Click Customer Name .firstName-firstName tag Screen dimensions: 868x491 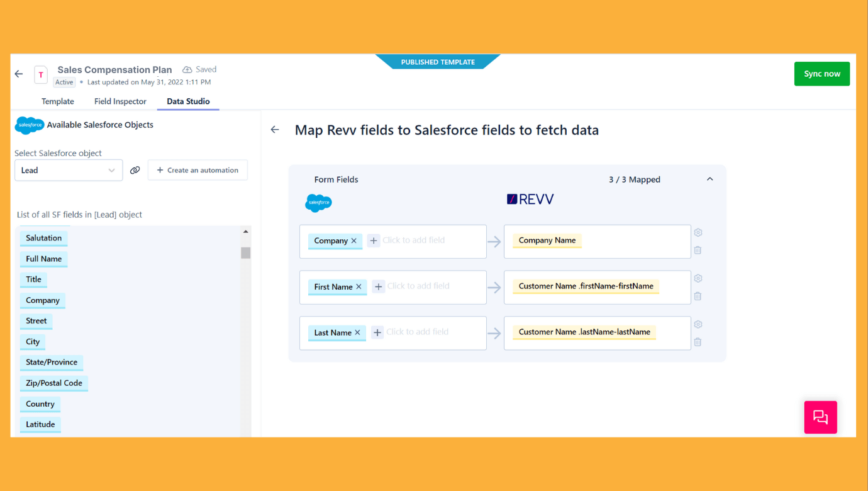coord(586,286)
